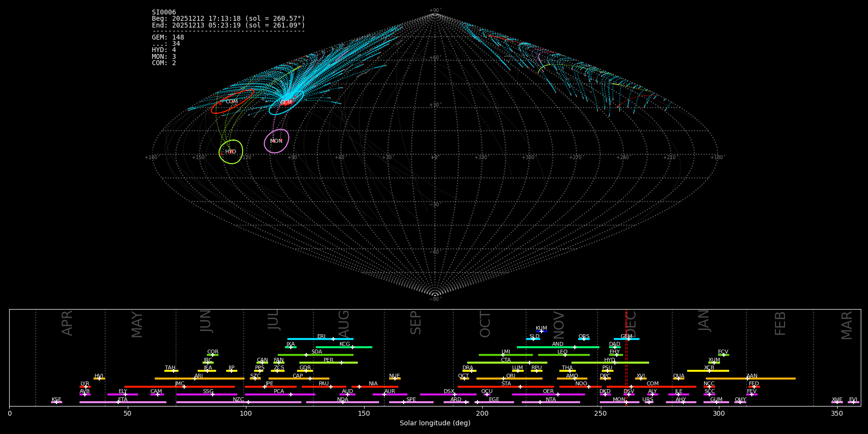Click the SDA shower label in timeline
868x434 pixels.
tap(316, 352)
